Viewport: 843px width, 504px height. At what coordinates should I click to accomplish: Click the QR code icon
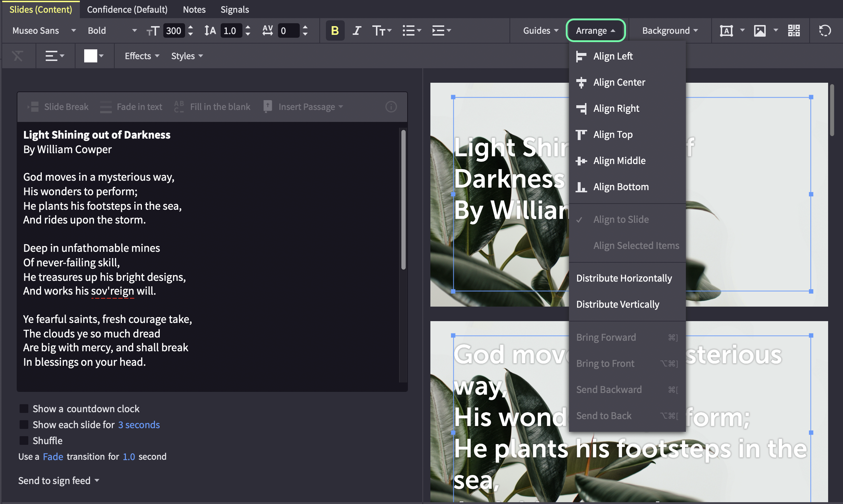point(794,31)
